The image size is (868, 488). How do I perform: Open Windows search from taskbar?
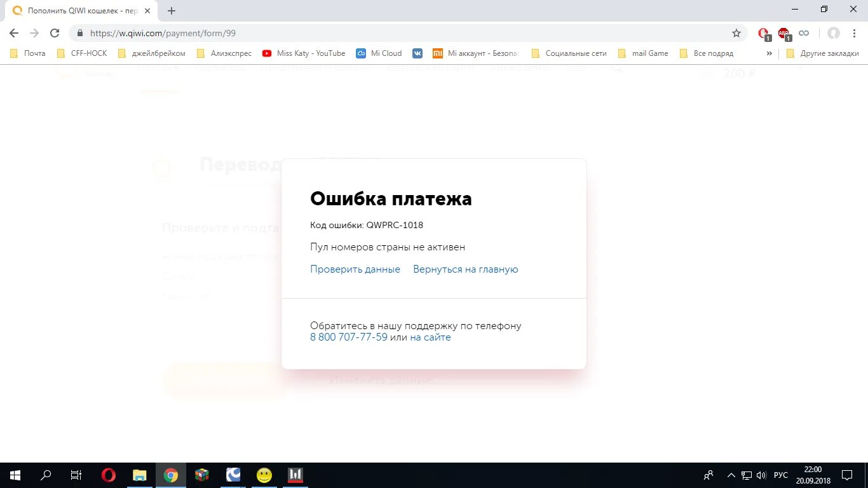point(46,475)
